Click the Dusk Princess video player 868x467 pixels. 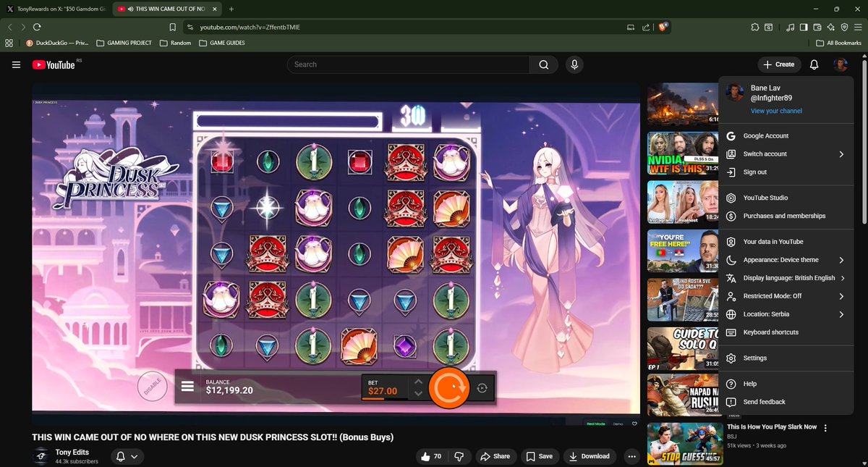point(336,253)
